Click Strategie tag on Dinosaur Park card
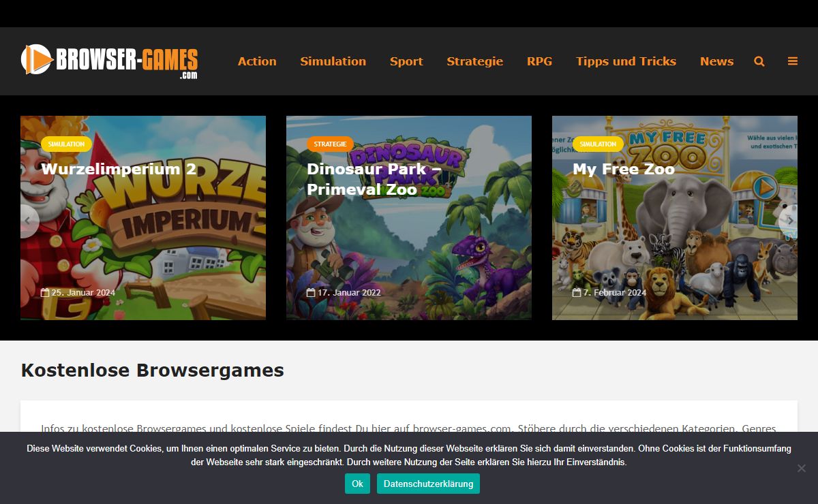The height and width of the screenshot is (504, 818). pos(330,144)
